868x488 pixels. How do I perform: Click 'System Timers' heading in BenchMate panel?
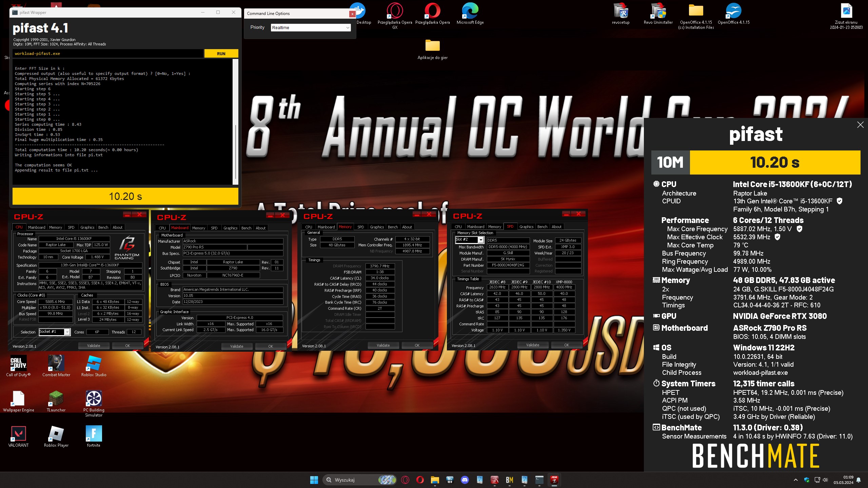pyautogui.click(x=688, y=384)
